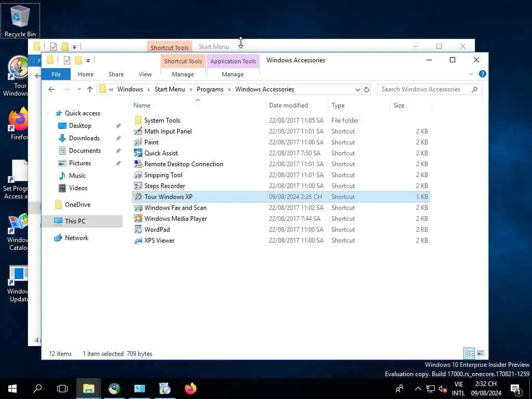Select the Remote Desktop Connection icon
This screenshot has height=399, width=532.
click(138, 164)
